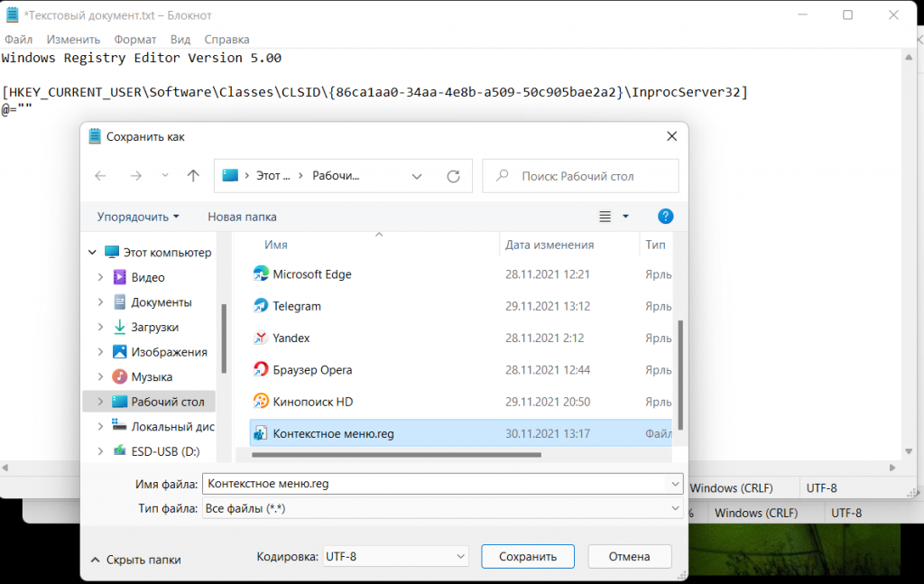Expand the Документы folder
Screen dimensions: 924x584
(100, 301)
